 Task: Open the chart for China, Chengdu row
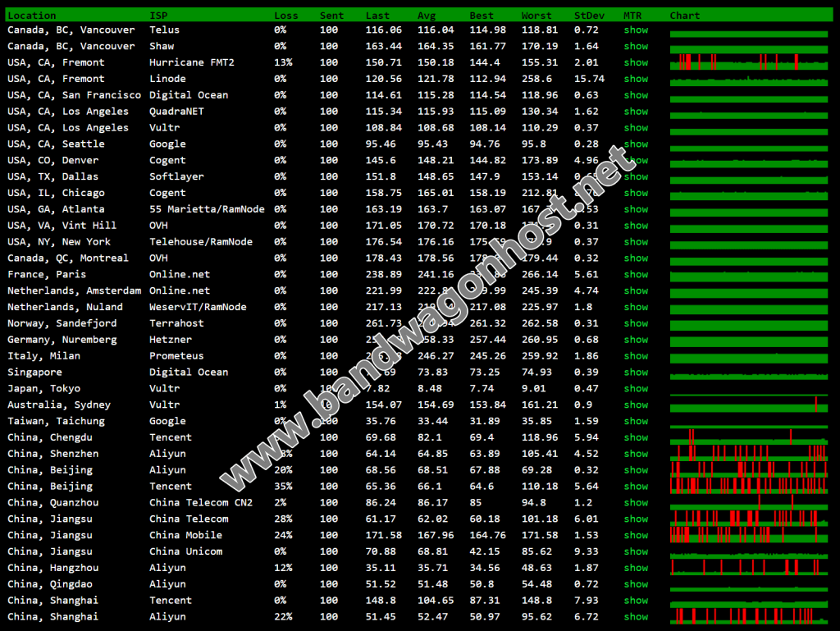pos(749,437)
